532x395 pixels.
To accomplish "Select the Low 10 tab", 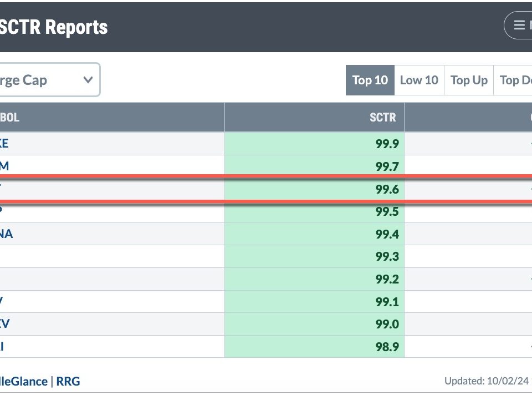I will coord(419,80).
